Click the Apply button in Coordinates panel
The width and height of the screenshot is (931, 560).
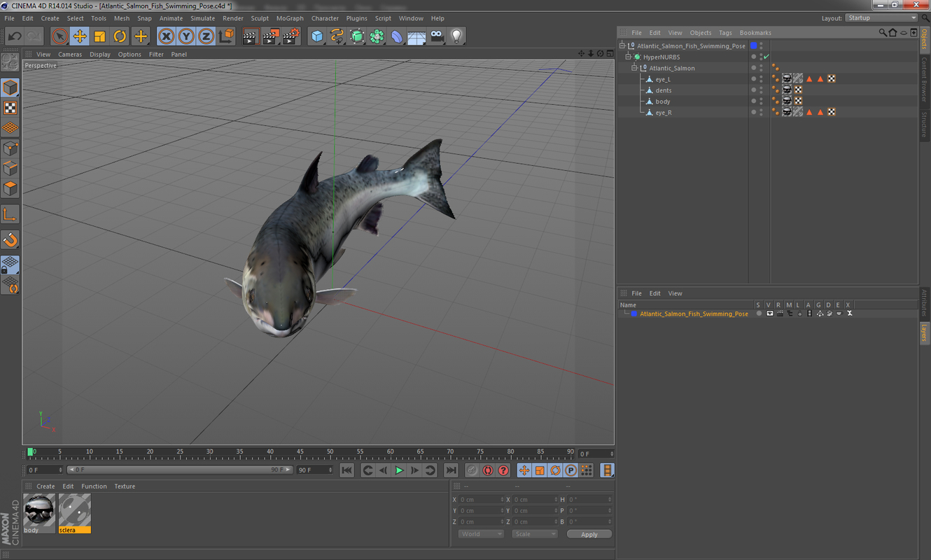pyautogui.click(x=589, y=533)
